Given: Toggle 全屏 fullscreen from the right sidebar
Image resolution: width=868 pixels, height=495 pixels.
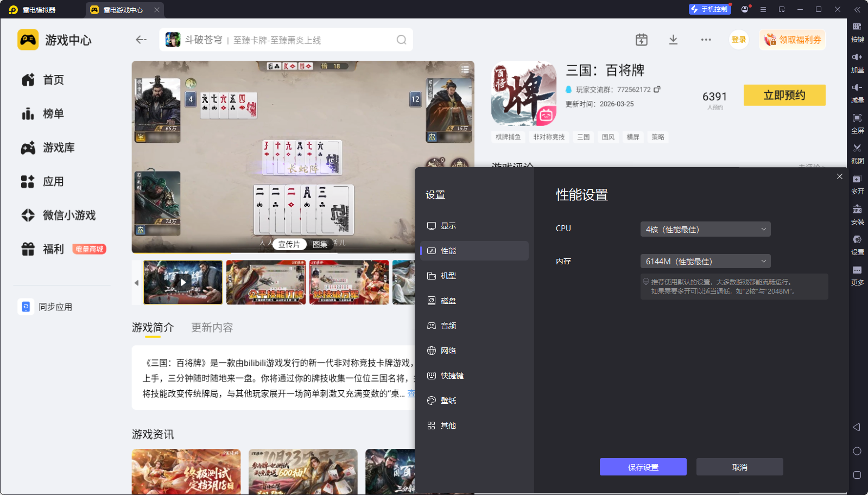Looking at the screenshot, I should (857, 123).
